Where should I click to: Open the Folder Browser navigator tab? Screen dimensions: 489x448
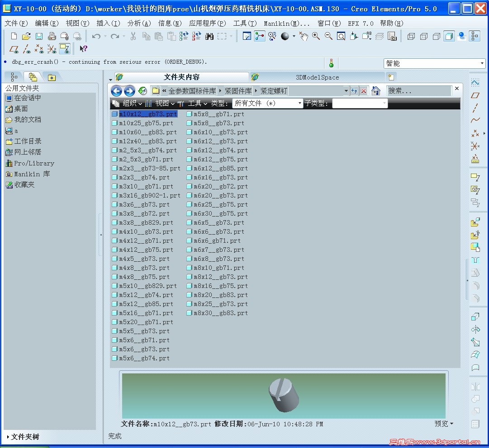click(x=33, y=77)
